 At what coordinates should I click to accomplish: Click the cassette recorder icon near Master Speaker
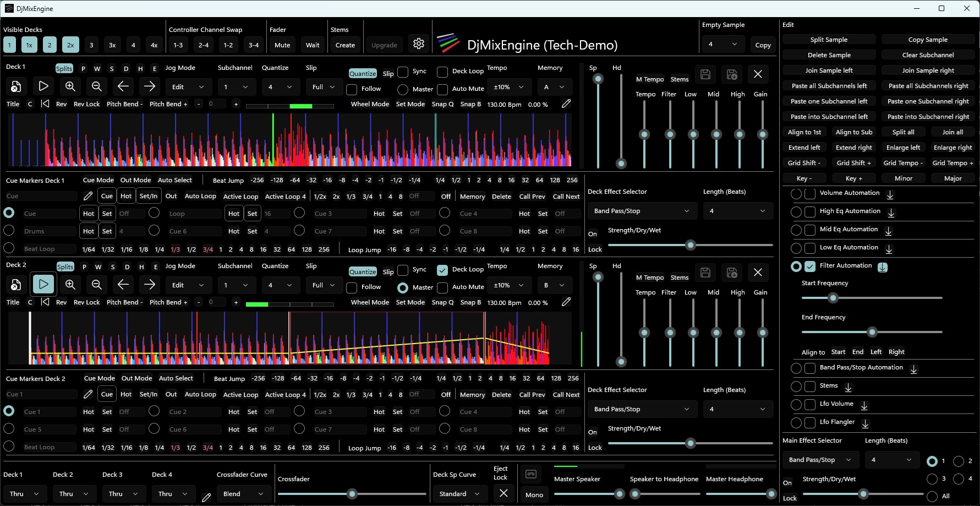point(532,473)
